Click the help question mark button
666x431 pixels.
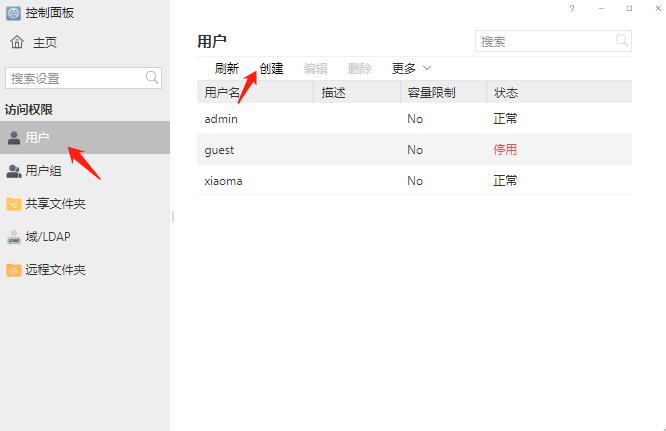click(x=572, y=9)
